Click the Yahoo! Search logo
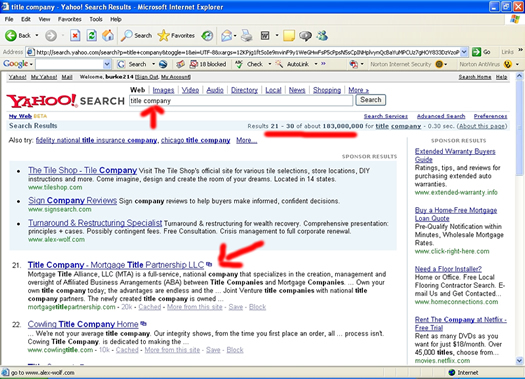This screenshot has width=525, height=379. tap(66, 101)
